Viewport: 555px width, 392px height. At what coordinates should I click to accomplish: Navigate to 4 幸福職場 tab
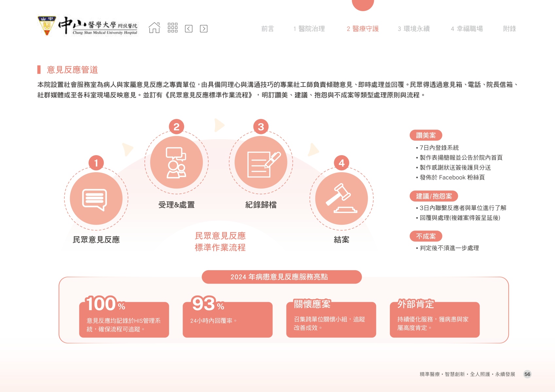(x=467, y=29)
